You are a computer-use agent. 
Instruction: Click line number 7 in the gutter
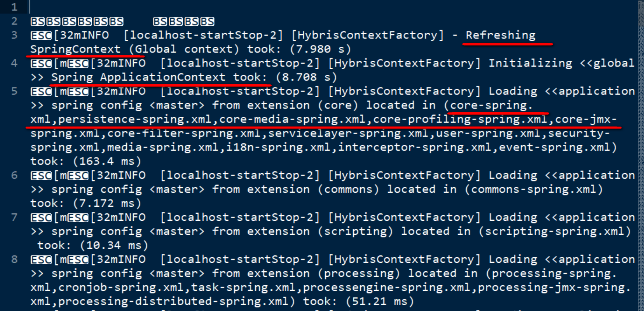click(x=14, y=217)
